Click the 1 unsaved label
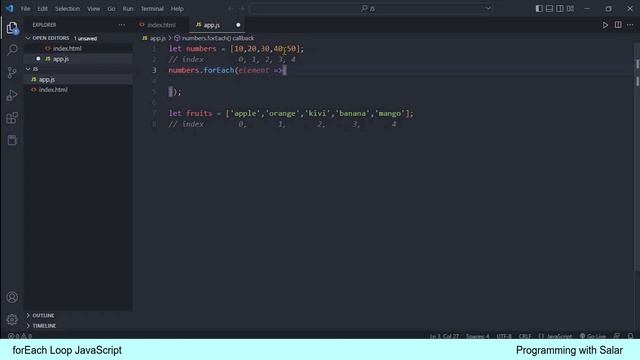The height and width of the screenshot is (360, 640). coord(85,38)
